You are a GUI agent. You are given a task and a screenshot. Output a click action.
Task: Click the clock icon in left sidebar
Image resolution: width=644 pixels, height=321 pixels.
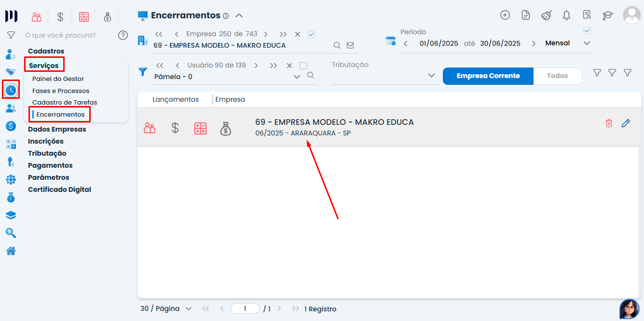(11, 90)
